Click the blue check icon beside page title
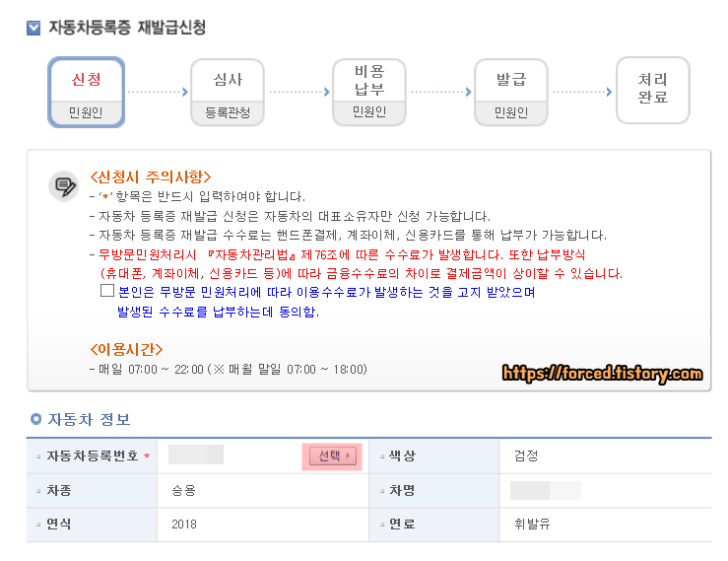The height and width of the screenshot is (561, 728). pos(33,28)
